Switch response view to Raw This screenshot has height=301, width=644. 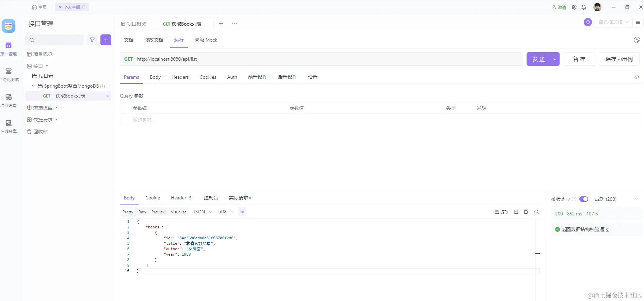(142, 212)
